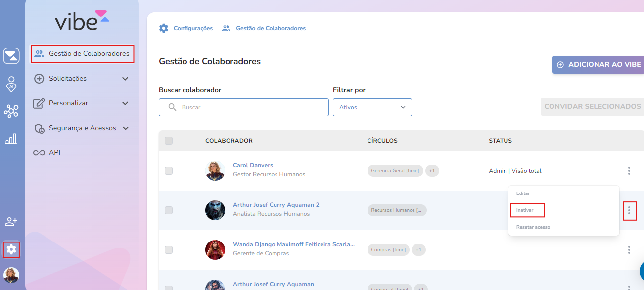This screenshot has height=290, width=644.
Task: Click the Colaborador column header
Action: [x=229, y=141]
